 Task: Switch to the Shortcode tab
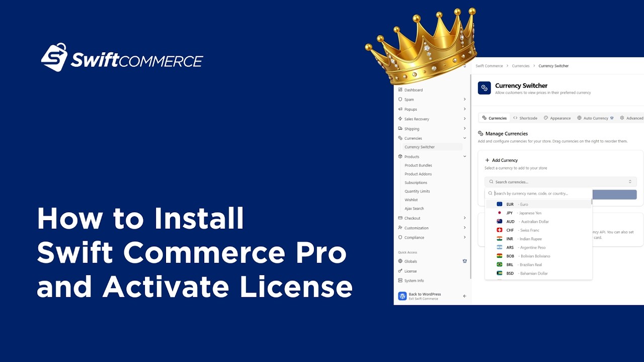525,118
